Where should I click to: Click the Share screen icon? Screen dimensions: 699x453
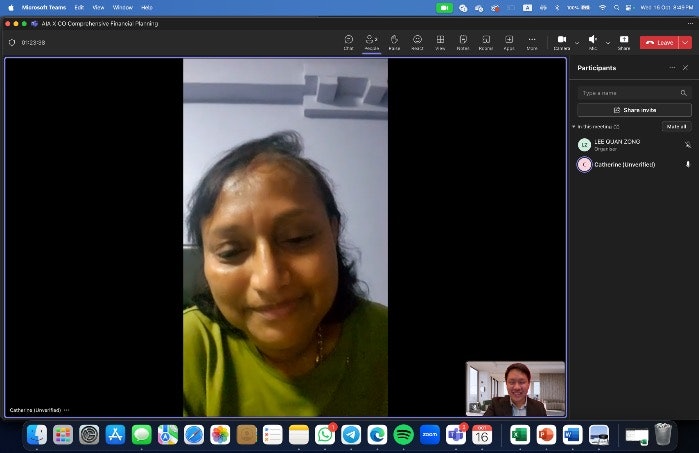[x=624, y=41]
